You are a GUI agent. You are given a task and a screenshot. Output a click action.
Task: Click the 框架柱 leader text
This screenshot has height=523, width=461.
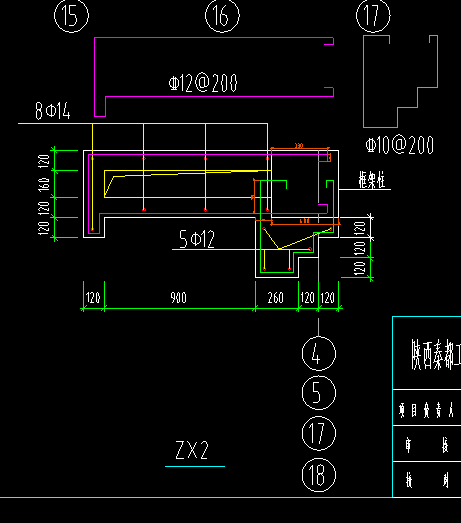point(372,180)
